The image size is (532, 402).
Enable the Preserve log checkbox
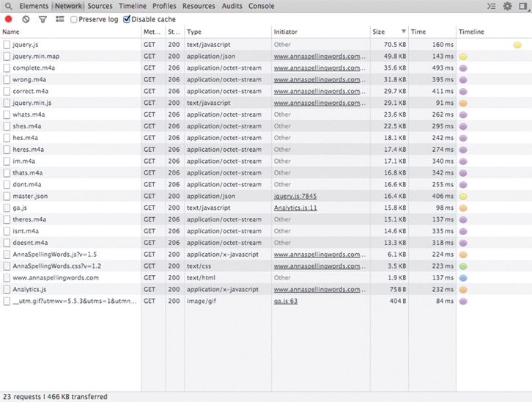pyautogui.click(x=74, y=19)
